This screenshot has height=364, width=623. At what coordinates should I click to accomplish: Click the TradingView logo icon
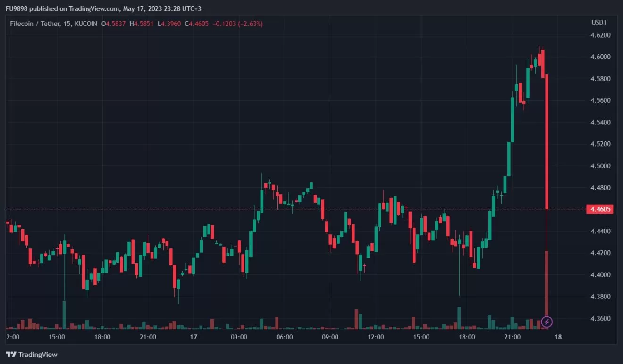pos(10,354)
